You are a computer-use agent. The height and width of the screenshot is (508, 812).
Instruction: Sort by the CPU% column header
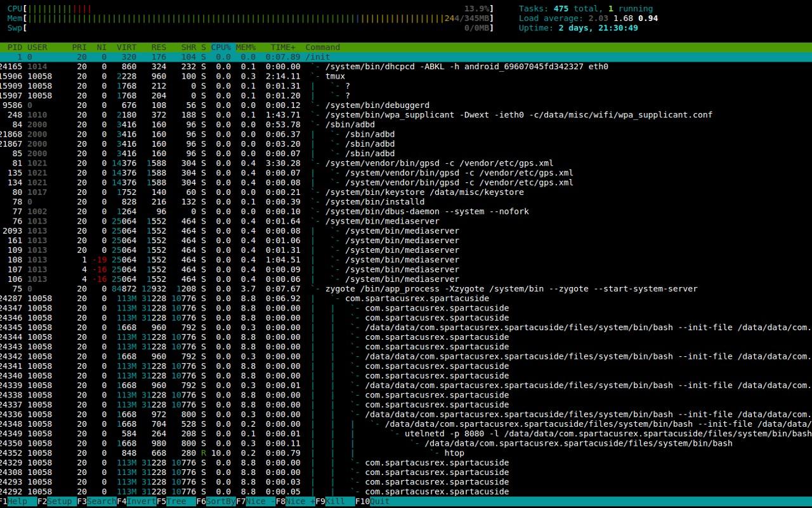click(x=221, y=48)
